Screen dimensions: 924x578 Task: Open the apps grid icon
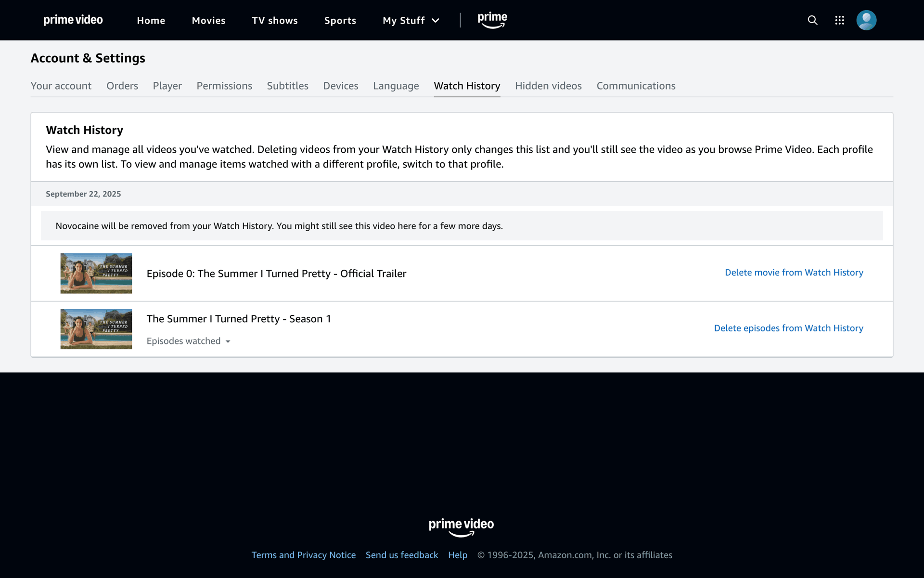click(839, 20)
